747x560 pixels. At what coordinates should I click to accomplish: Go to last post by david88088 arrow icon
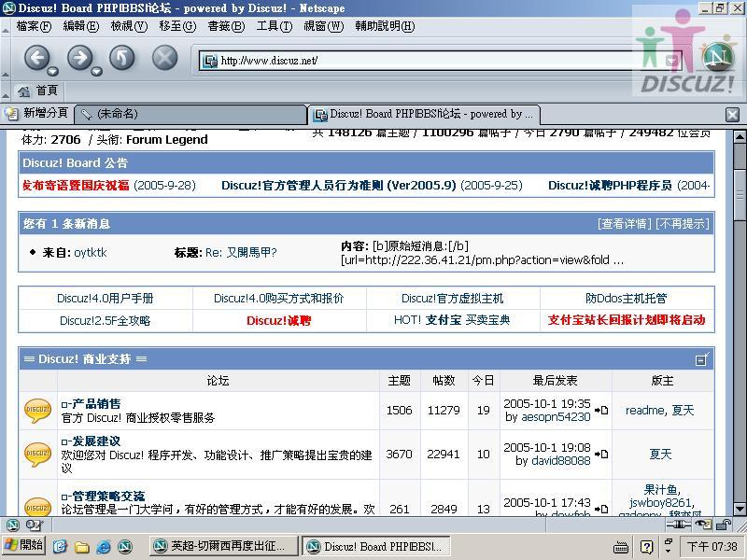[601, 454]
